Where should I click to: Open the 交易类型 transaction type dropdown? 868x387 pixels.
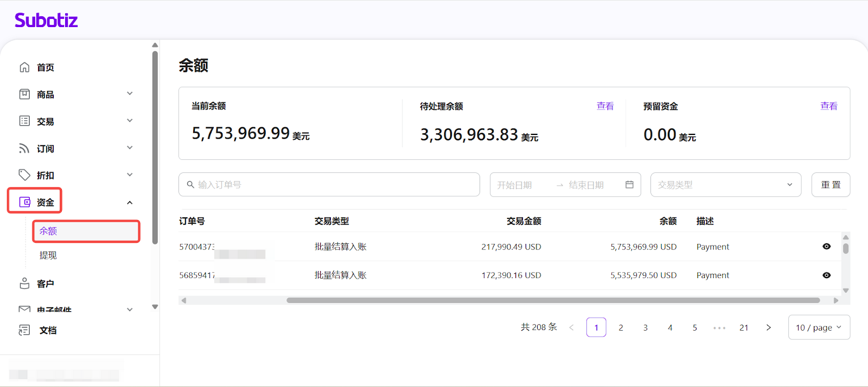pyautogui.click(x=725, y=185)
